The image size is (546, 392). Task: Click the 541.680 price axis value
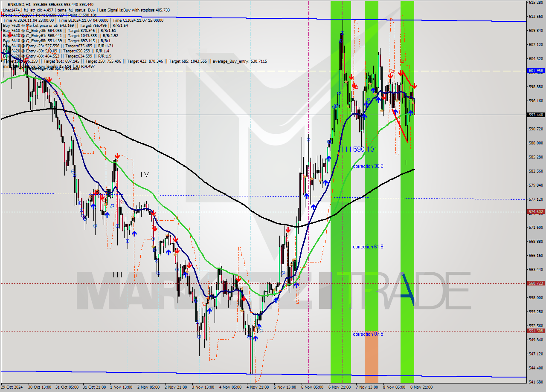pos(536,382)
